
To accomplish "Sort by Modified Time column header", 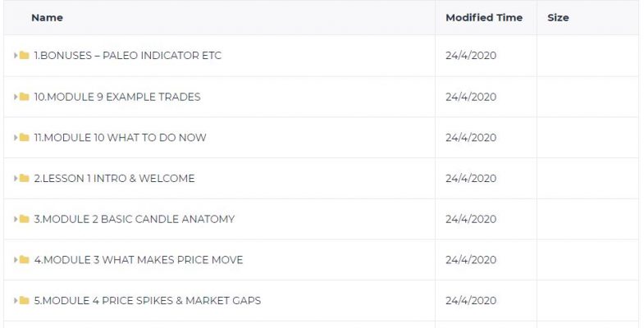I will tap(484, 18).
